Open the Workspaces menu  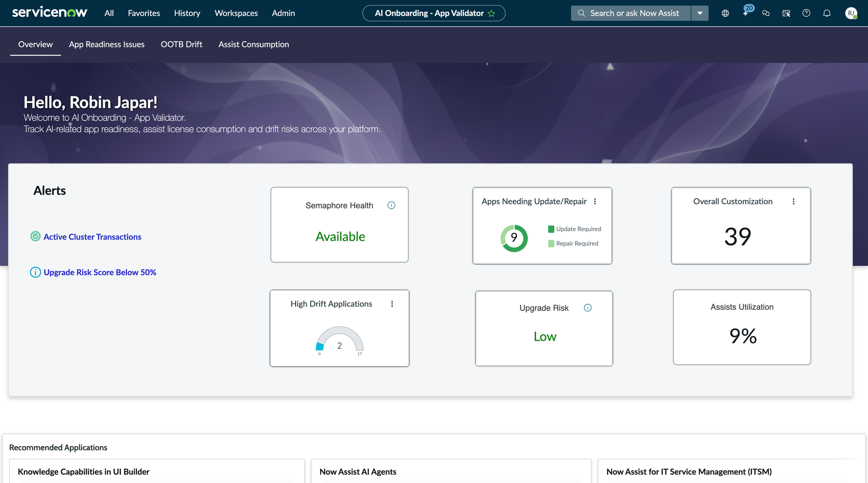click(x=236, y=13)
